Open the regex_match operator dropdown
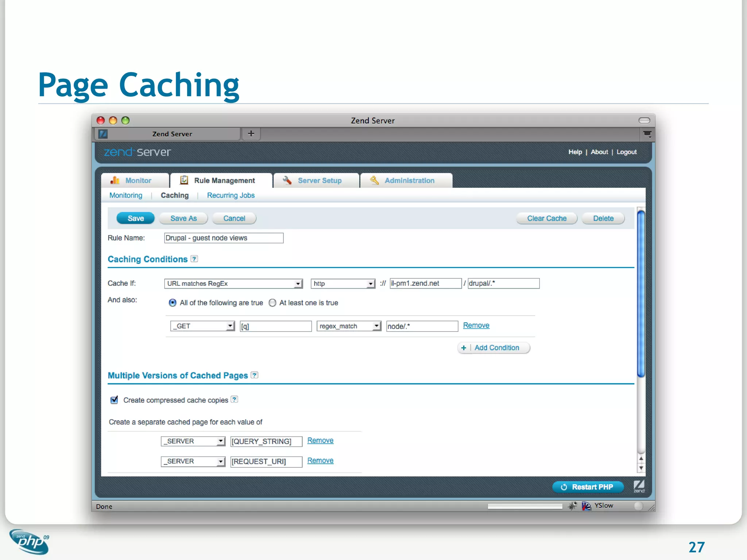Image resolution: width=747 pixels, height=560 pixels. 349,326
